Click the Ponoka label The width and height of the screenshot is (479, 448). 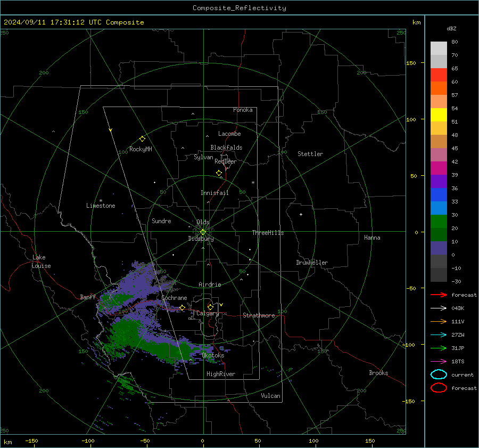pyautogui.click(x=243, y=110)
